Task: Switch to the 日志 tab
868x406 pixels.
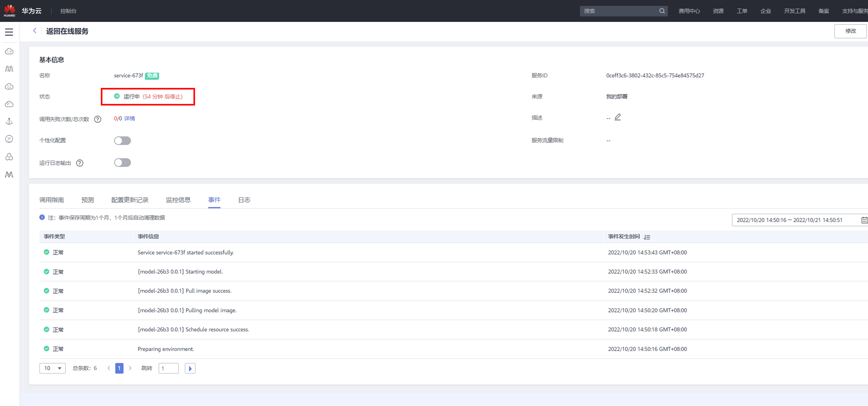Action: (x=244, y=200)
